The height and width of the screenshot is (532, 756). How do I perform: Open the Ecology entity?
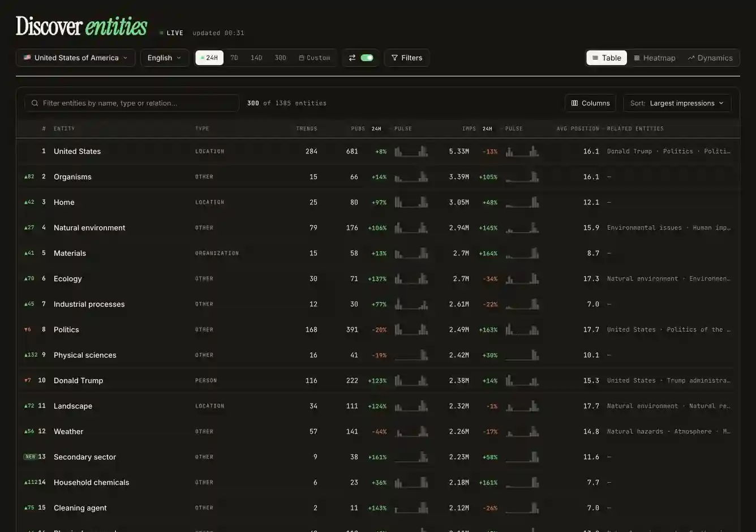67,278
